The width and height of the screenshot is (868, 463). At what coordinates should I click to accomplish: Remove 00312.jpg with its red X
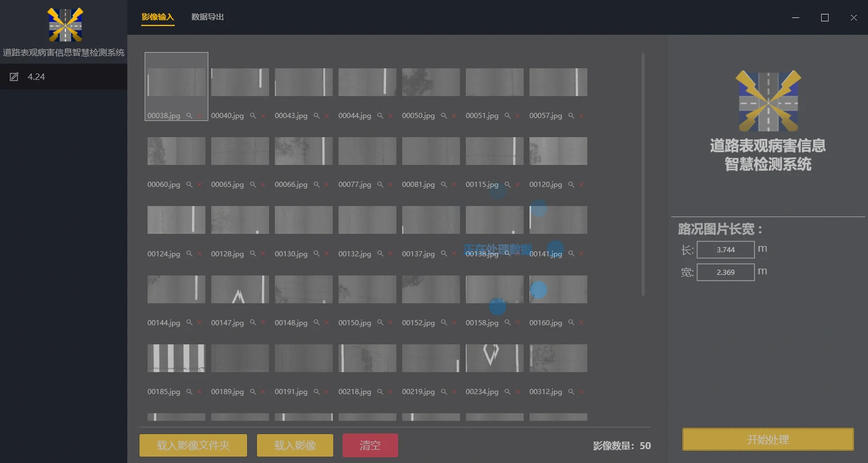581,392
